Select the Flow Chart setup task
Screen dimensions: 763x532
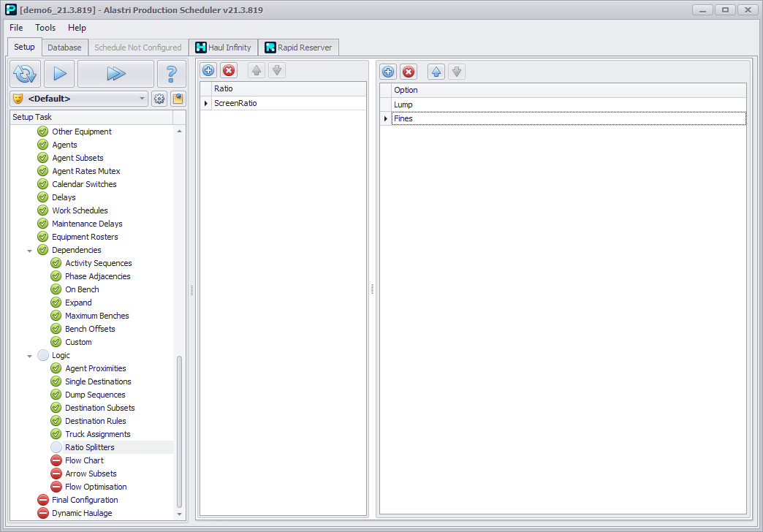tap(84, 460)
